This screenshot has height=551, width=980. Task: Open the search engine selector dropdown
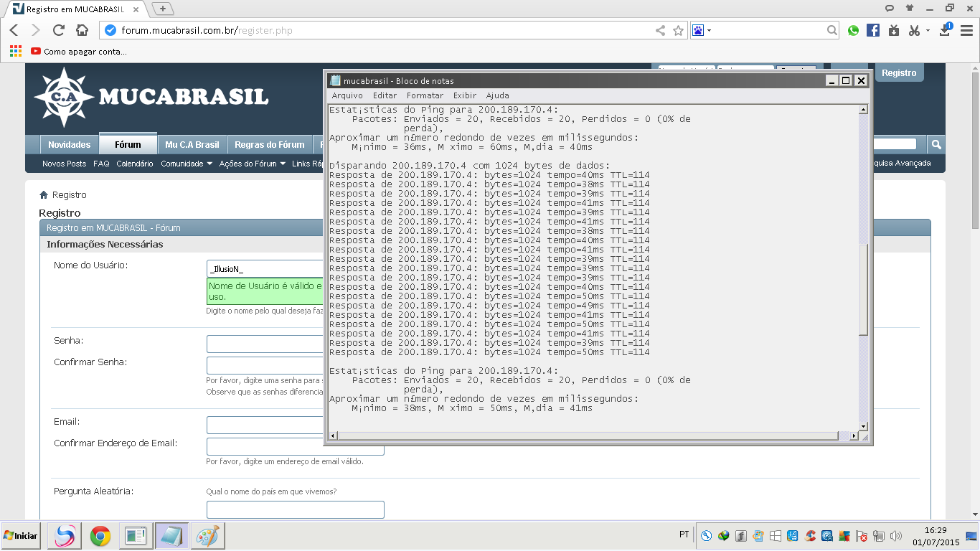click(x=702, y=30)
